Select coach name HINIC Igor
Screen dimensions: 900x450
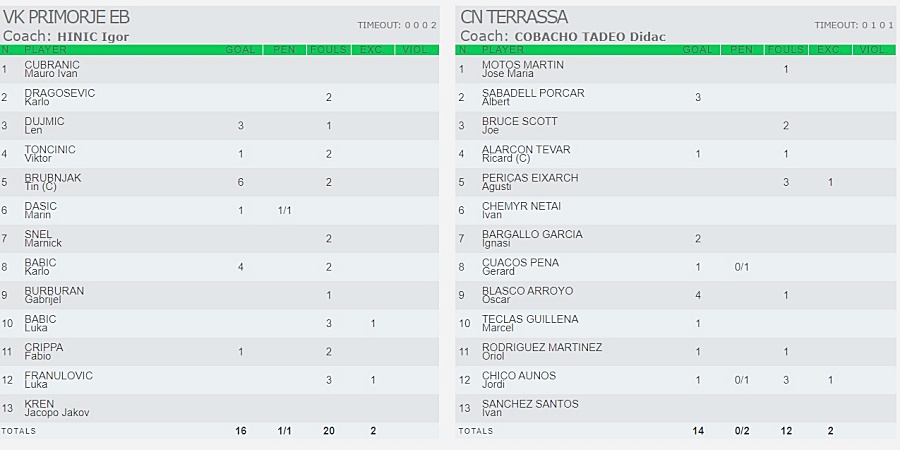coord(93,37)
